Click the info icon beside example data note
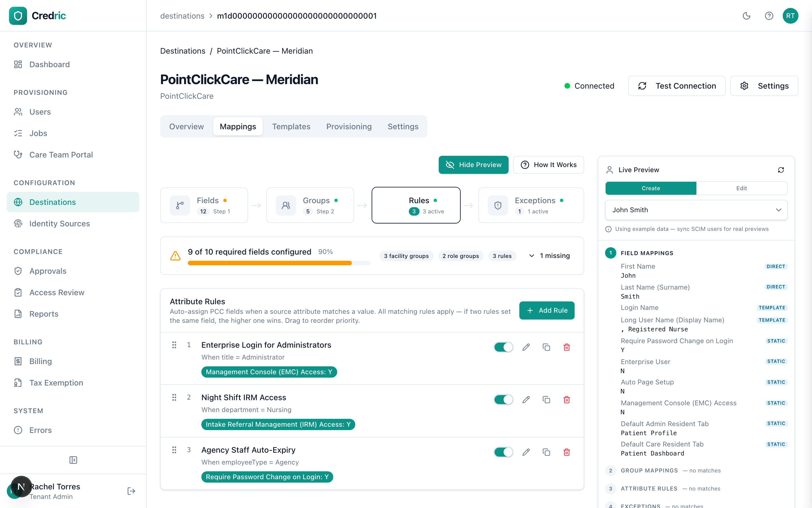The image size is (812, 508). [x=608, y=229]
